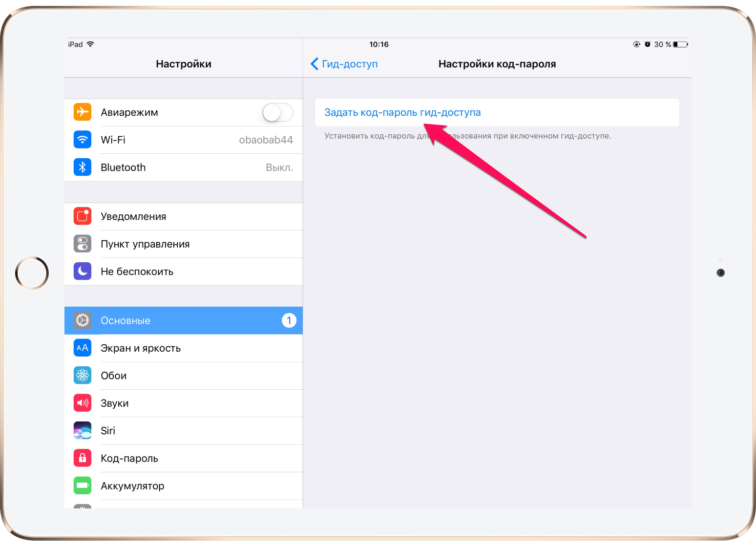
Task: Click the Пункт управления icon
Action: click(83, 244)
